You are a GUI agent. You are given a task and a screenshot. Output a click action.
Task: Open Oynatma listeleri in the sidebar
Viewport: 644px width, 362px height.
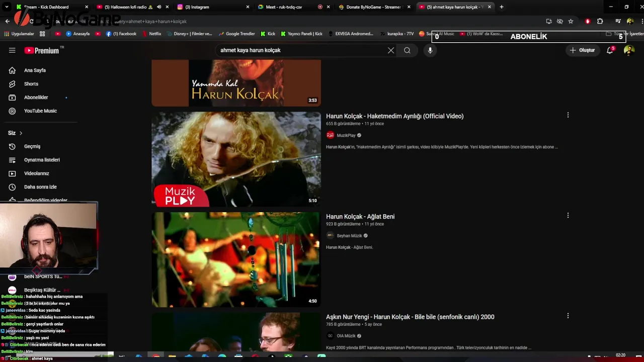point(42,160)
